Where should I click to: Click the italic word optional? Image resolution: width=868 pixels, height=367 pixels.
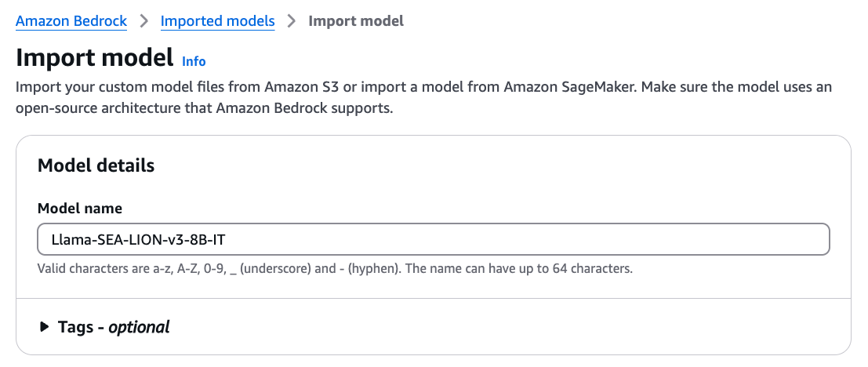pyautogui.click(x=139, y=327)
